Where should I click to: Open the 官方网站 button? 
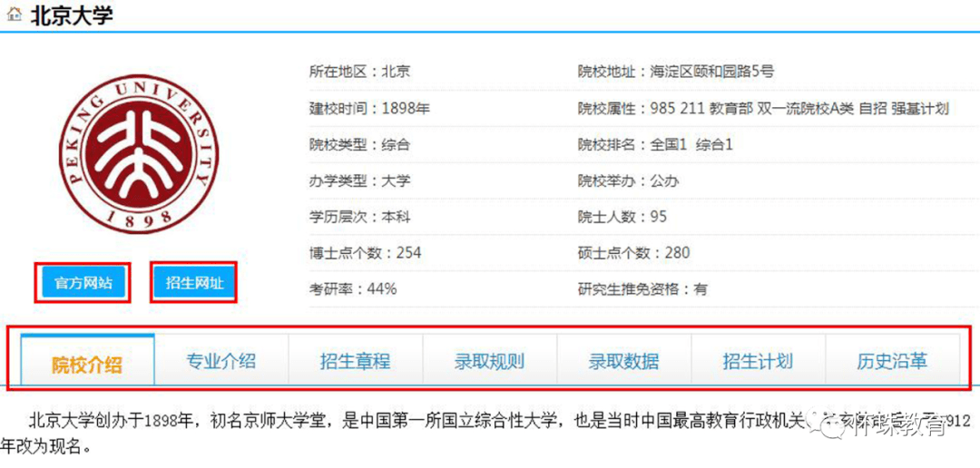(x=83, y=282)
